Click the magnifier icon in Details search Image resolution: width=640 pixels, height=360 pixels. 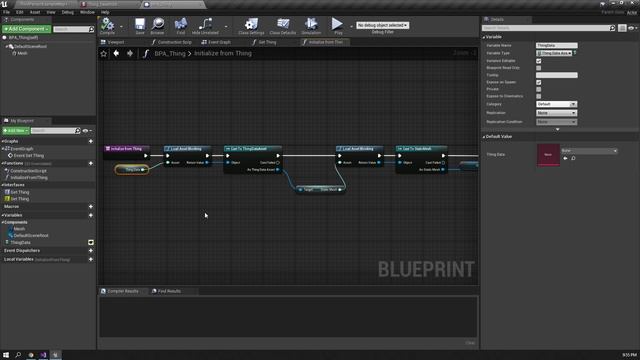[x=612, y=28]
